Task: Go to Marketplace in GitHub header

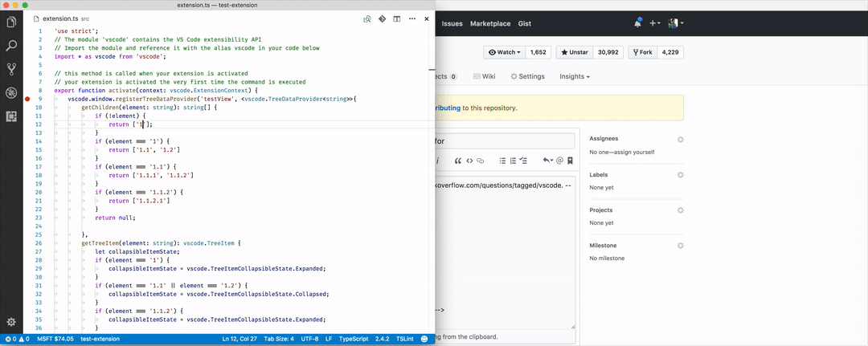Action: click(490, 24)
